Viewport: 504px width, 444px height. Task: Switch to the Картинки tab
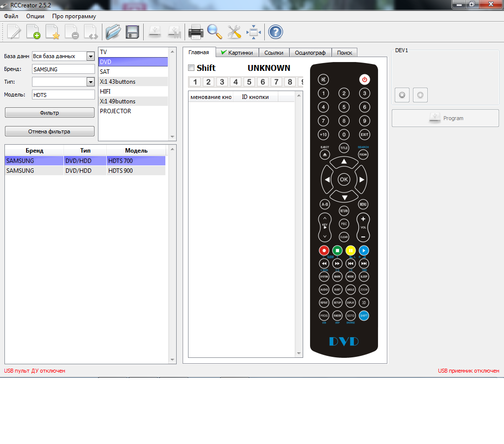(x=237, y=53)
